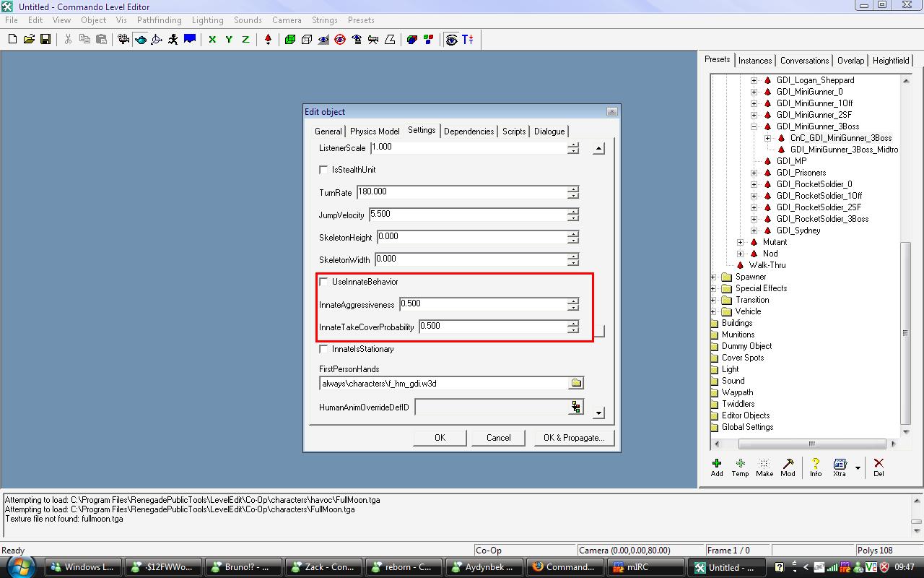The width and height of the screenshot is (924, 578).
Task: Click the OK & Propagate button
Action: [574, 438]
